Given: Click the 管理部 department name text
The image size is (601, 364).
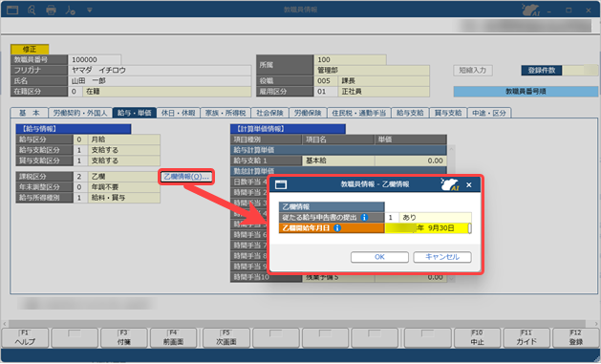Looking at the screenshot, I should [328, 71].
